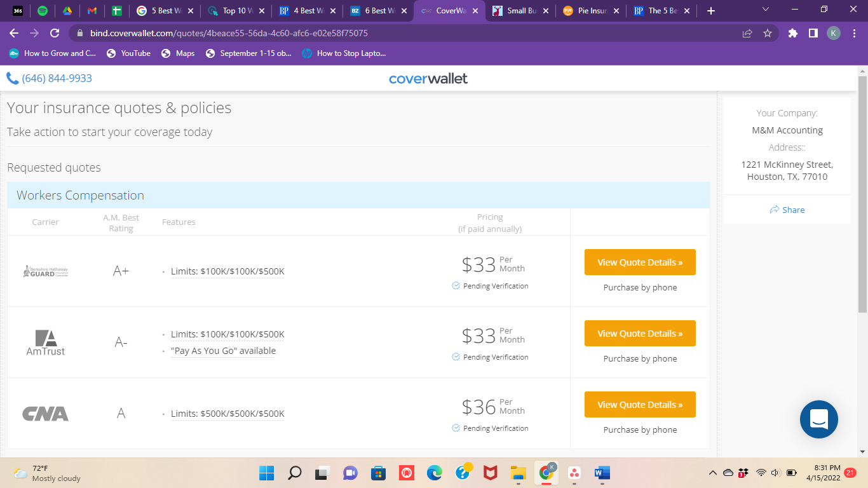Open the Chrome extensions puzzle icon
This screenshot has height=488, width=868.
pos(793,33)
